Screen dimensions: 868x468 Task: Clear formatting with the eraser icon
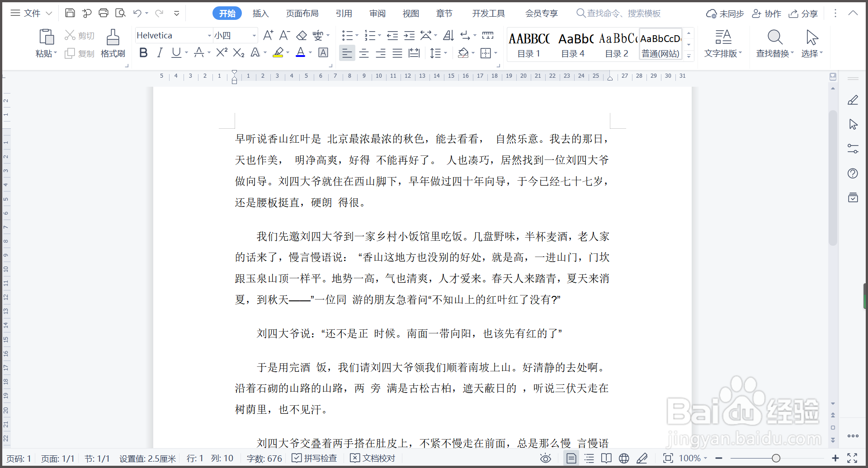pos(301,35)
